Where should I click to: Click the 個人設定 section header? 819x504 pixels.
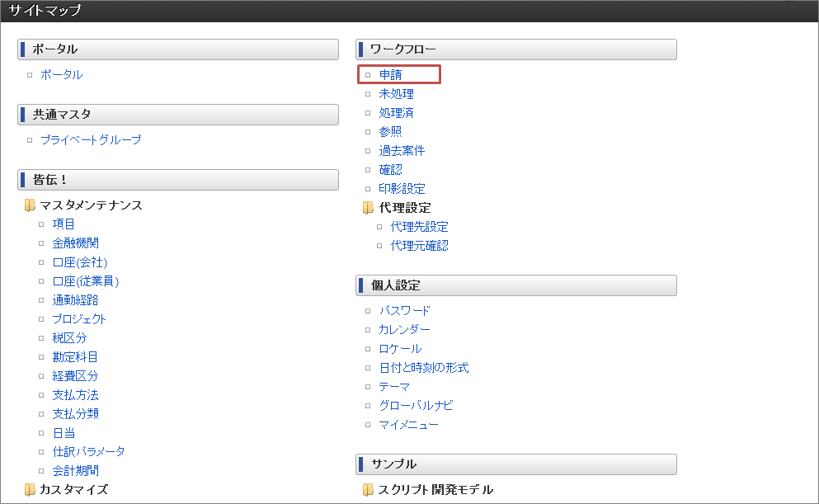pos(516,285)
